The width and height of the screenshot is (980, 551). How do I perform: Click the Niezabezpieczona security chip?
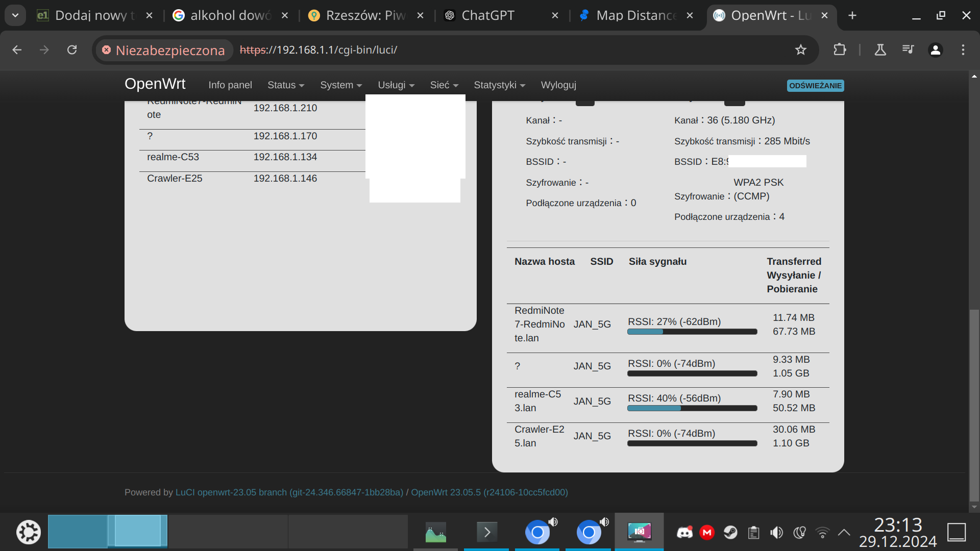164,50
